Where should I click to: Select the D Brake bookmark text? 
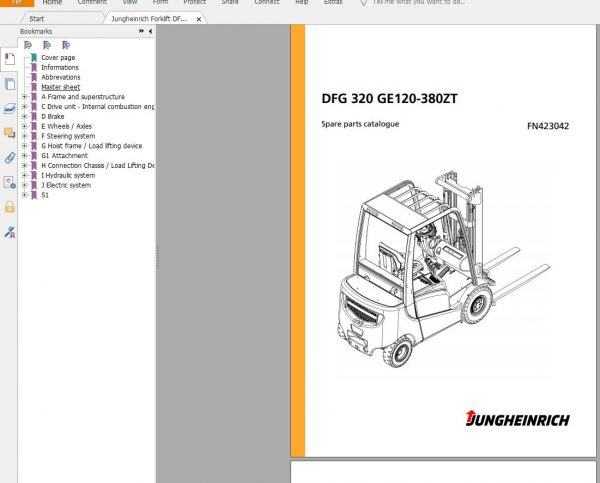pyautogui.click(x=53, y=116)
